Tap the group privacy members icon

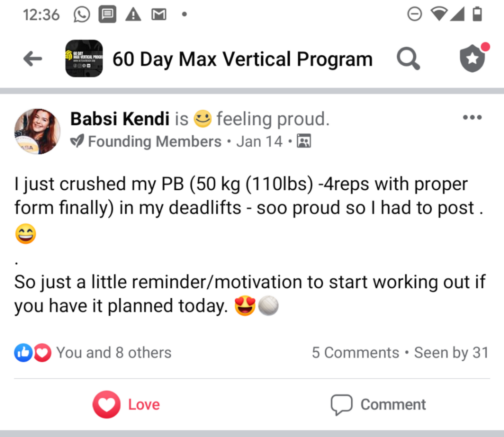click(304, 141)
